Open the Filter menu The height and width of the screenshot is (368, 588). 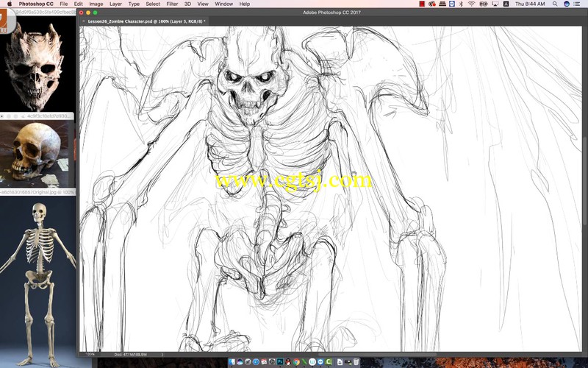(172, 4)
